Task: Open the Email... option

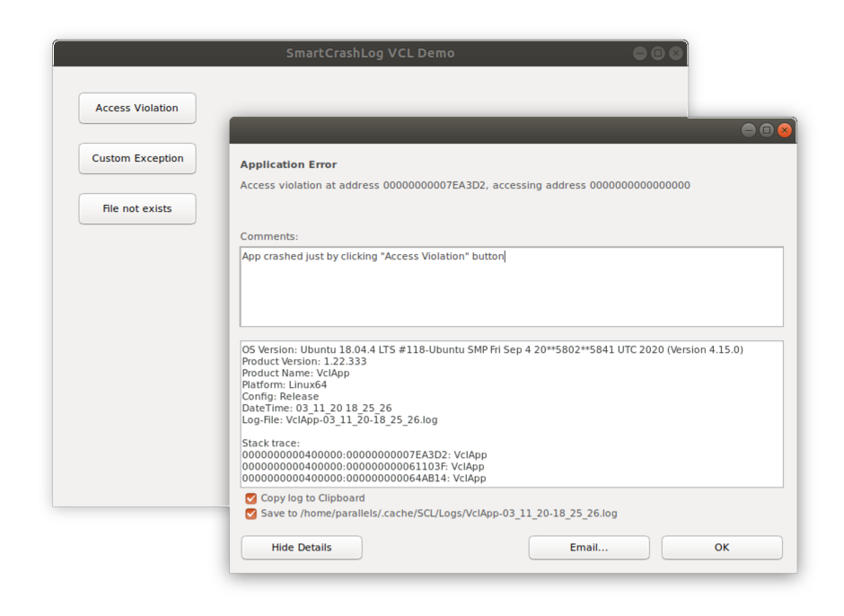Action: click(589, 547)
